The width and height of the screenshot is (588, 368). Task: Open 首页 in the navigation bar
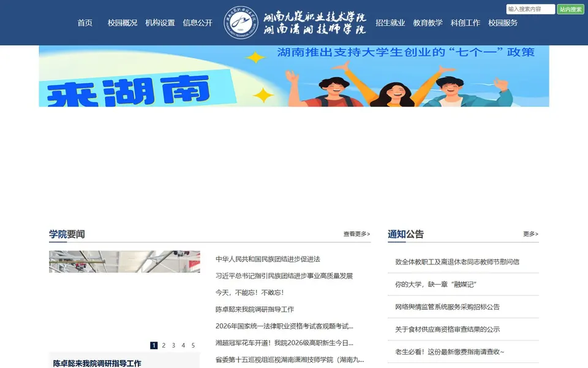click(x=85, y=23)
